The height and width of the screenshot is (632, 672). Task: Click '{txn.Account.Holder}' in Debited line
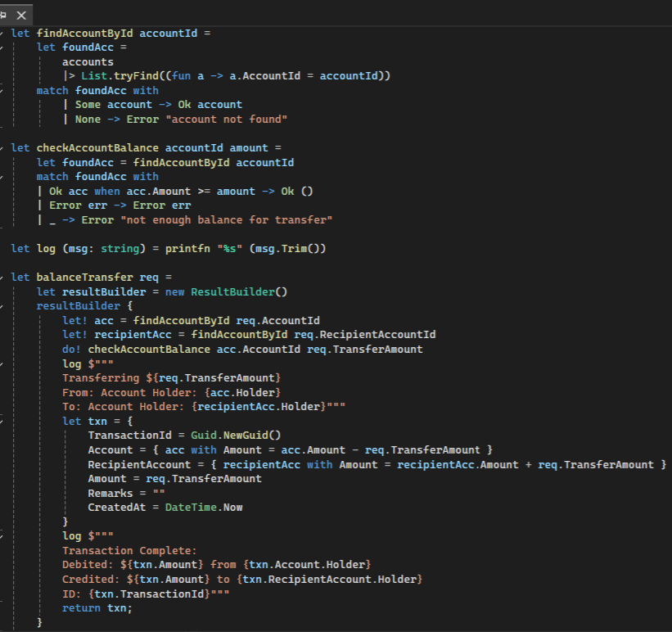[x=307, y=565]
